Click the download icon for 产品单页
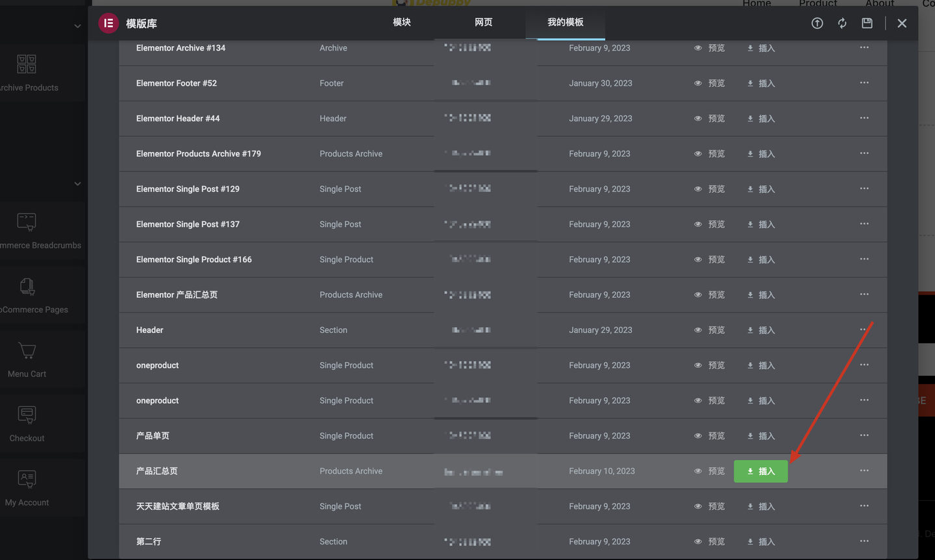The height and width of the screenshot is (560, 935). coord(750,436)
